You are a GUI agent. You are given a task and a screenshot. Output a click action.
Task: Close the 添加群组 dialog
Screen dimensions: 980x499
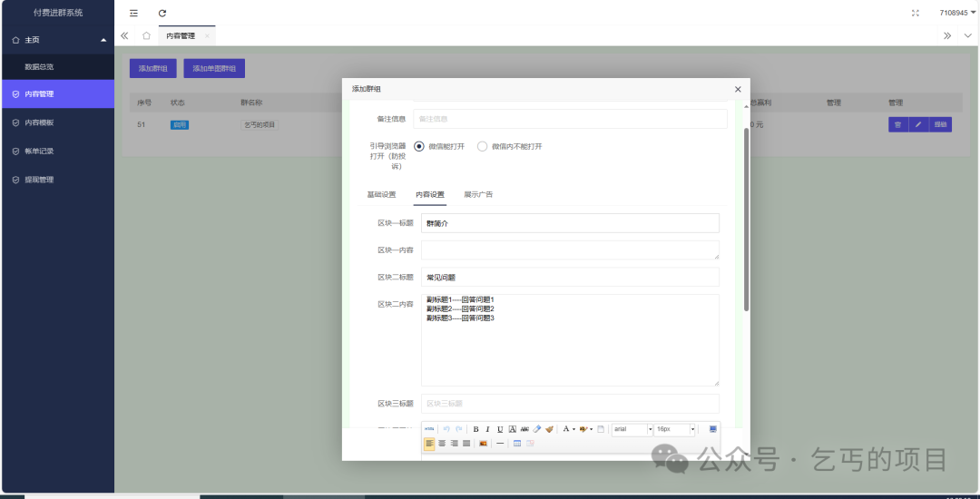click(738, 89)
